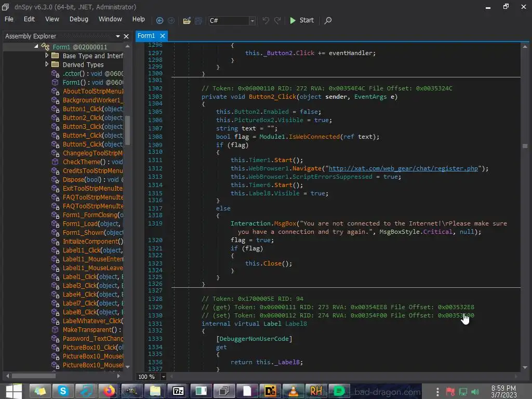Open 7-Zip from the taskbar
This screenshot has width=532, height=399.
[179, 391]
